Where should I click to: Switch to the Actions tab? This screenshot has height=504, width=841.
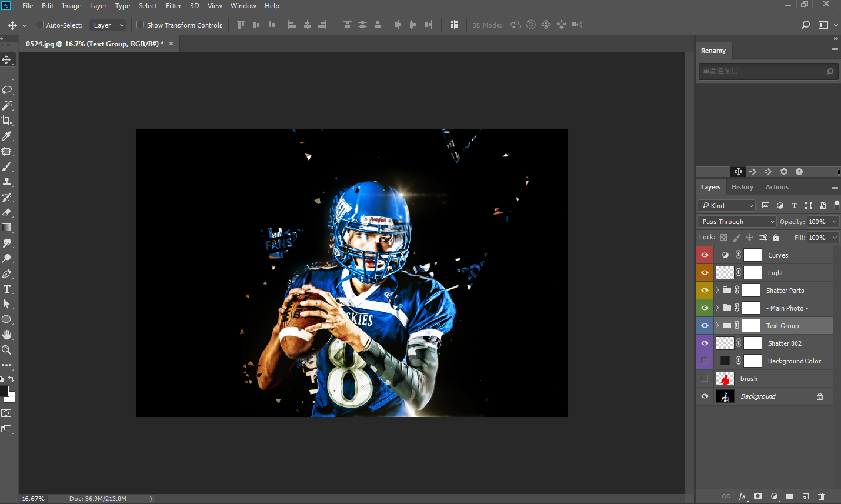[x=777, y=187]
